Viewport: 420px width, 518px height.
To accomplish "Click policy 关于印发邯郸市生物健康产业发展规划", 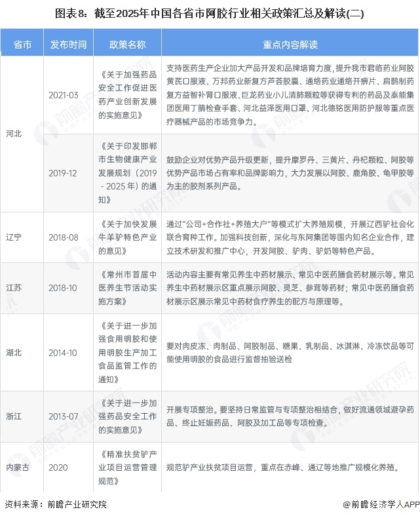I will click(128, 173).
